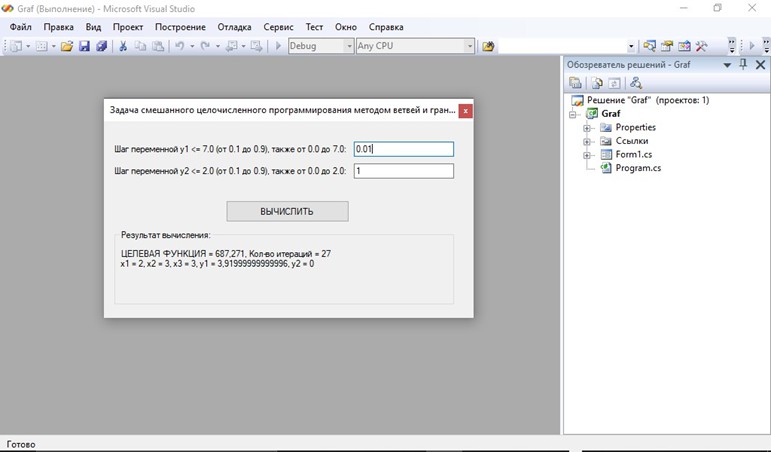The height and width of the screenshot is (452, 771).
Task: Click the y2 step input field
Action: [404, 171]
